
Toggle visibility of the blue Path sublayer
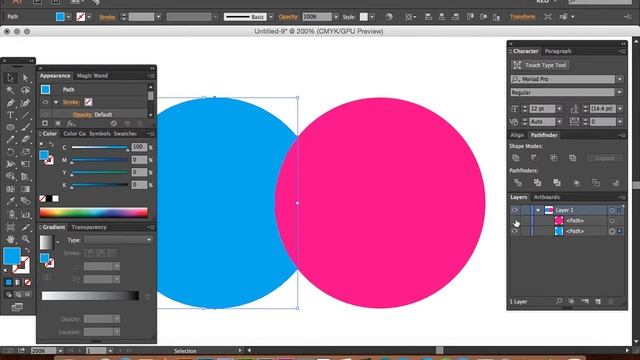[515, 231]
